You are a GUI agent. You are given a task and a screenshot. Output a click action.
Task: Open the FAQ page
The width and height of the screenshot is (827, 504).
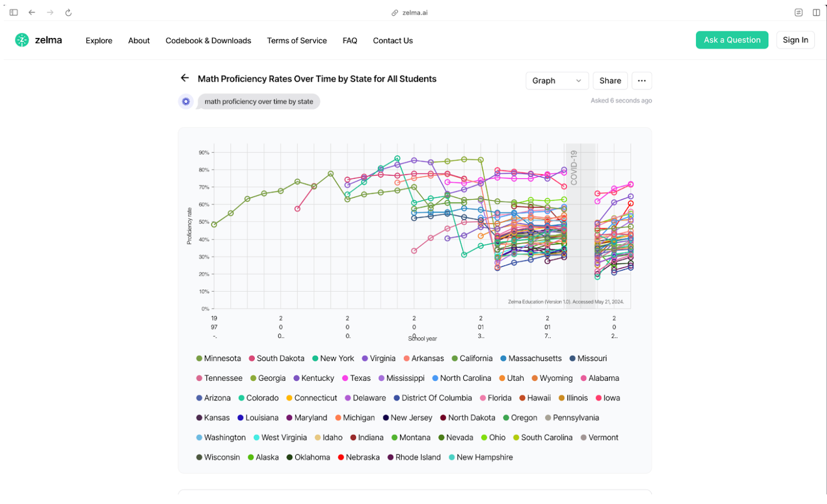[350, 41]
